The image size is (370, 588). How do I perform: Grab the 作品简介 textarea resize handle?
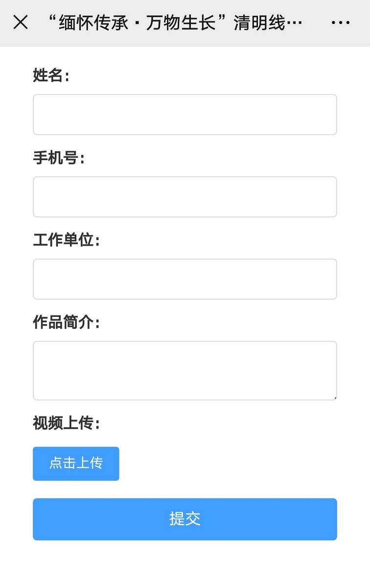[x=335, y=398]
